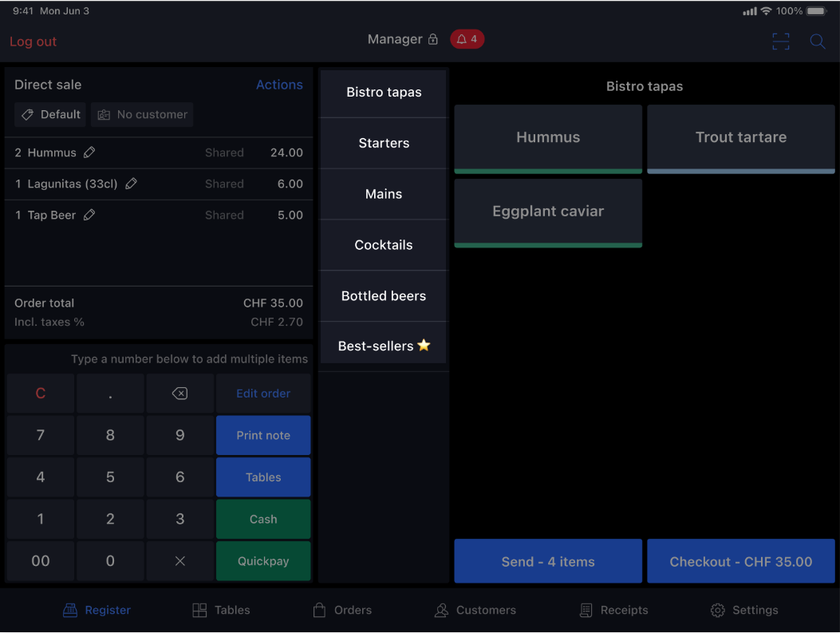The width and height of the screenshot is (840, 633).
Task: Select the No customer field
Action: click(142, 115)
